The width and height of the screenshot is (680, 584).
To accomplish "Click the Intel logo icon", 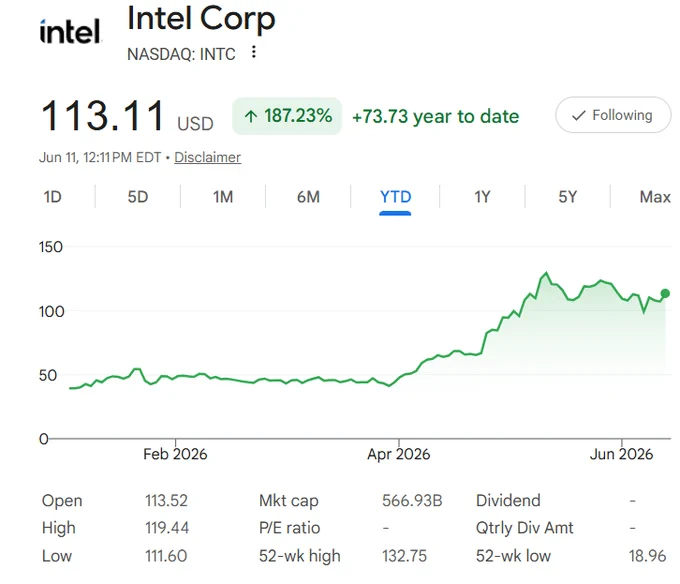I will coord(70,32).
